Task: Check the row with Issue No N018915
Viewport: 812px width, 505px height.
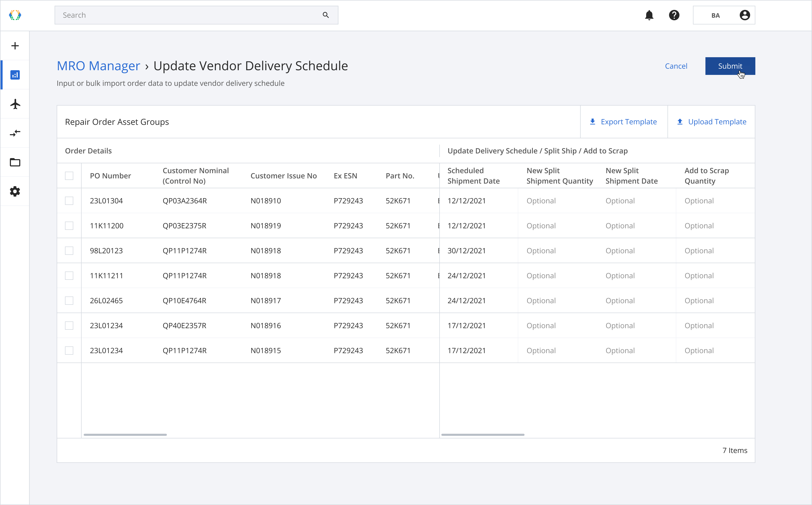Action: click(x=69, y=351)
